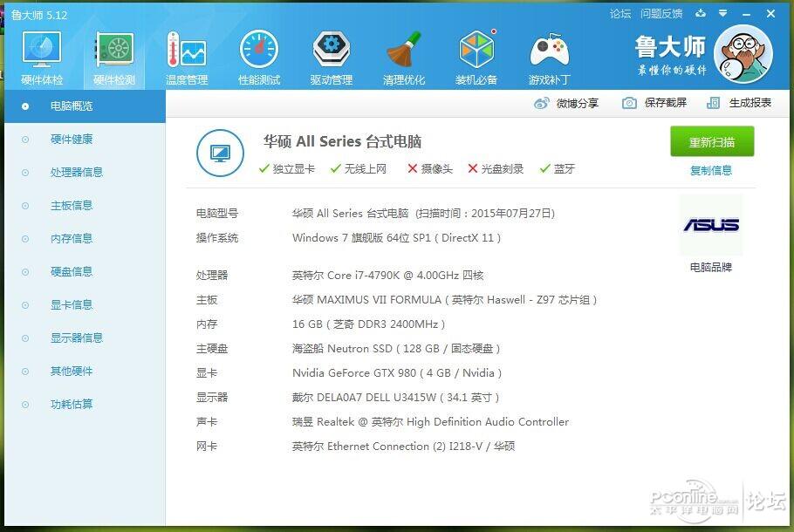Image resolution: width=794 pixels, height=532 pixels.
Task: Click the Neutron SSD main disk value
Action: coord(396,349)
